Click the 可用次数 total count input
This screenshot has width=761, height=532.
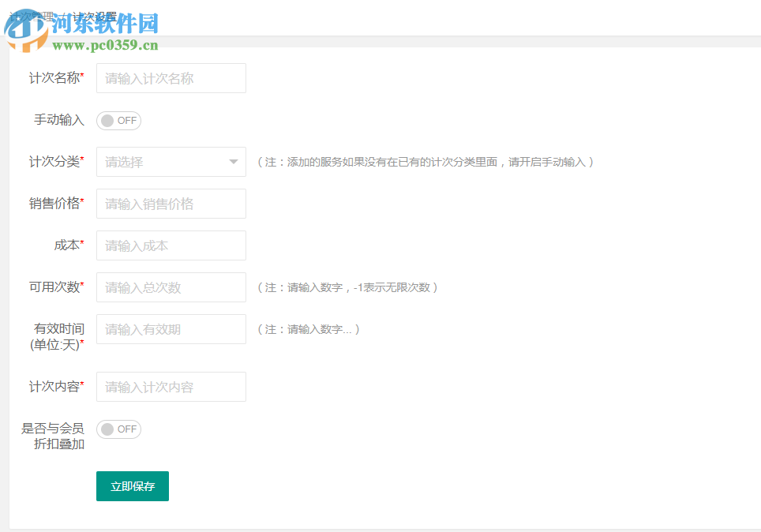pyautogui.click(x=171, y=287)
